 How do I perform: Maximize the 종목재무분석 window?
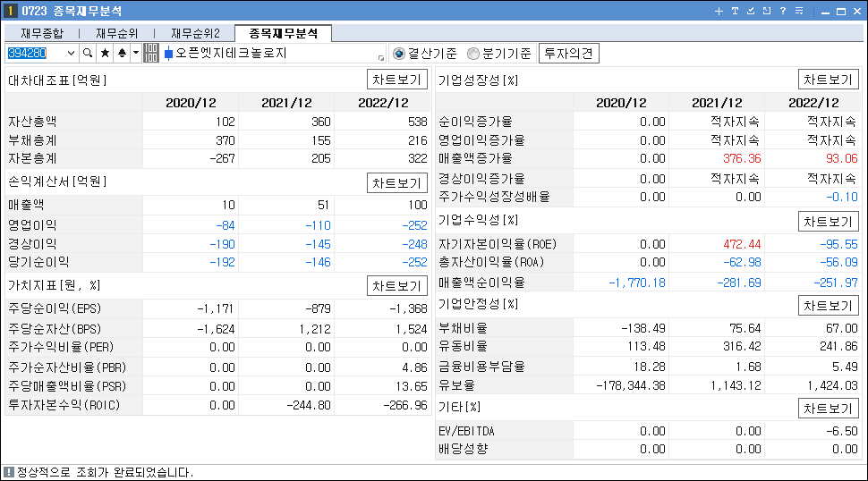(841, 12)
